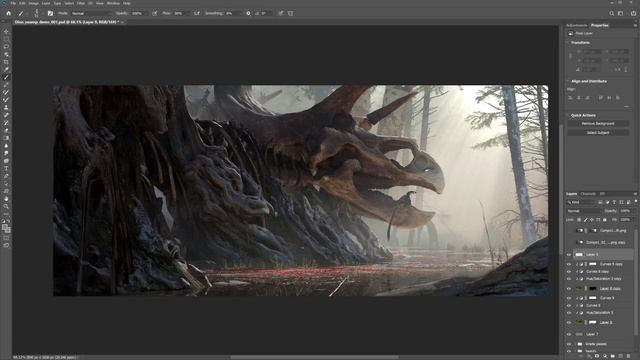Collapse the Quick Actions section
The image size is (640, 360).
click(569, 116)
